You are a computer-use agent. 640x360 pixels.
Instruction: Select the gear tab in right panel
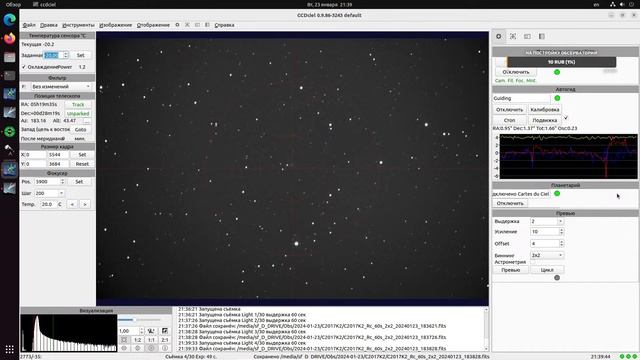pos(499,36)
